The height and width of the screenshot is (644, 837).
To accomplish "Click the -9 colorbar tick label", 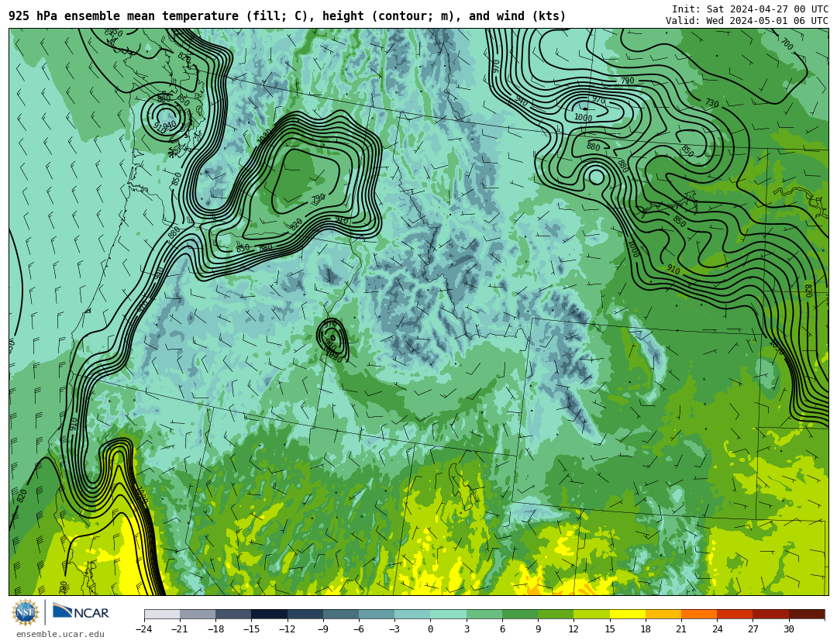I will coord(323,629).
